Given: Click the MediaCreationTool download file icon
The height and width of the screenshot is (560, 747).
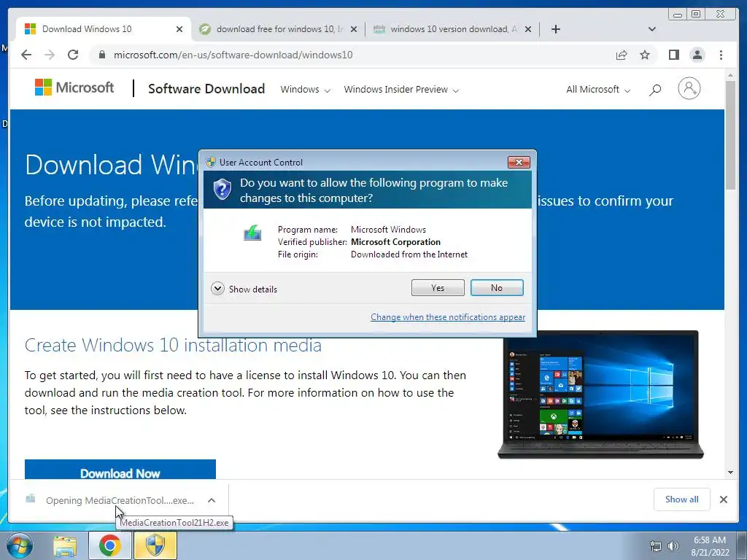Looking at the screenshot, I should 31,499.
